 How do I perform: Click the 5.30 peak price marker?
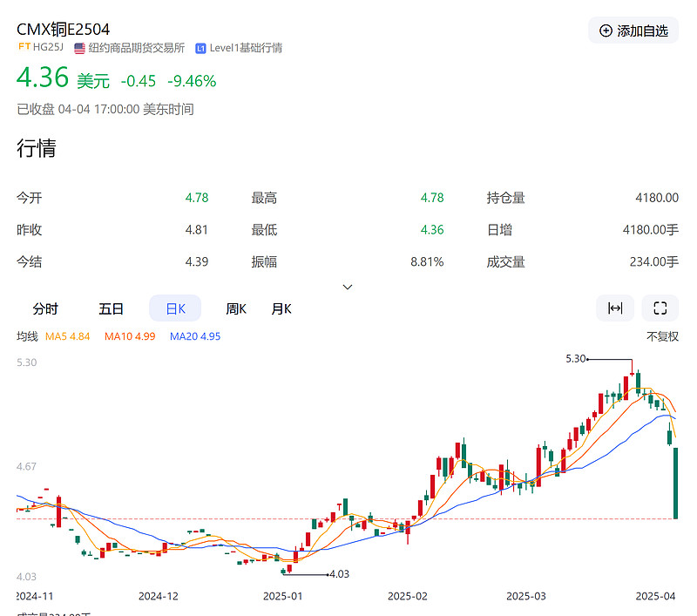[x=575, y=358]
